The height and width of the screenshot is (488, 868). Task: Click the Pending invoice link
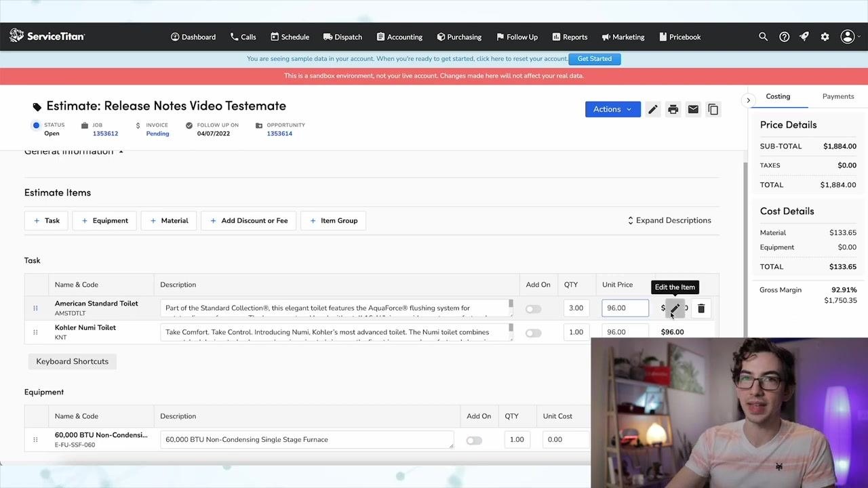[157, 134]
